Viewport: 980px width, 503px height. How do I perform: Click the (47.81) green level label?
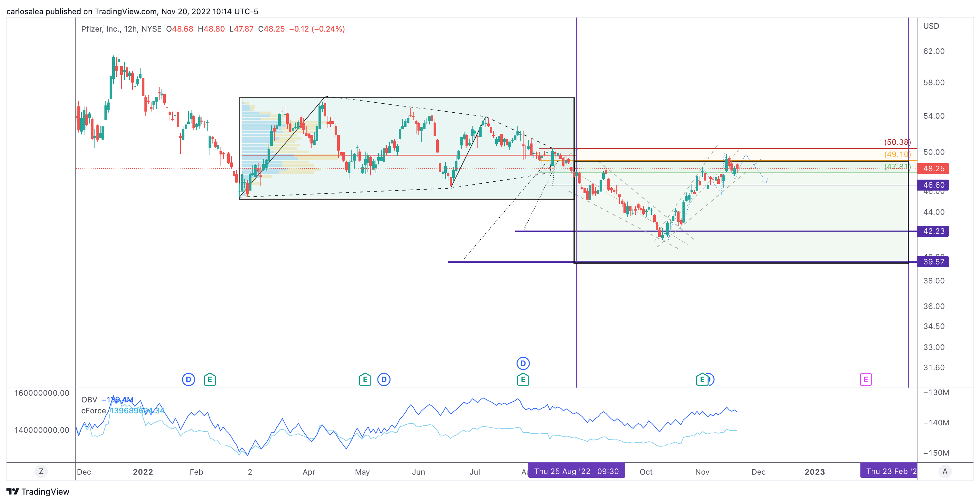click(897, 167)
